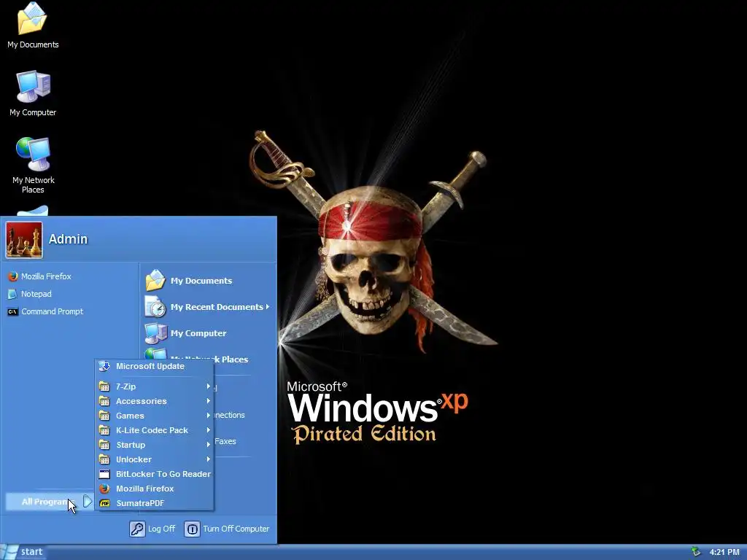Click Log Off text
The image size is (747, 560).
coord(161,529)
